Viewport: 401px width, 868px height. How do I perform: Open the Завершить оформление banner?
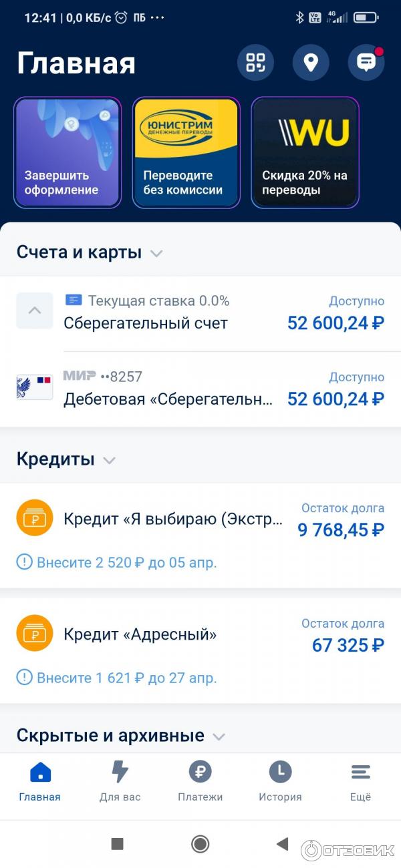pos(68,152)
